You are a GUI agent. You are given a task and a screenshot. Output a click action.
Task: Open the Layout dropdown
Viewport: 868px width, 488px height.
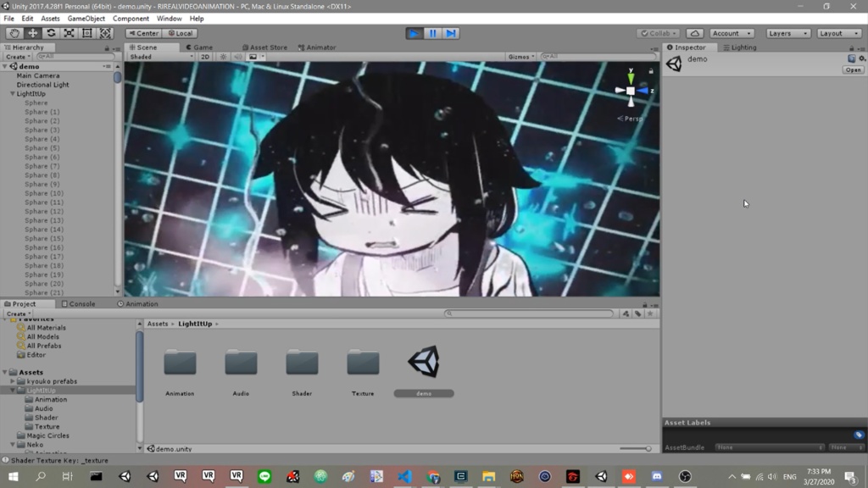point(839,33)
